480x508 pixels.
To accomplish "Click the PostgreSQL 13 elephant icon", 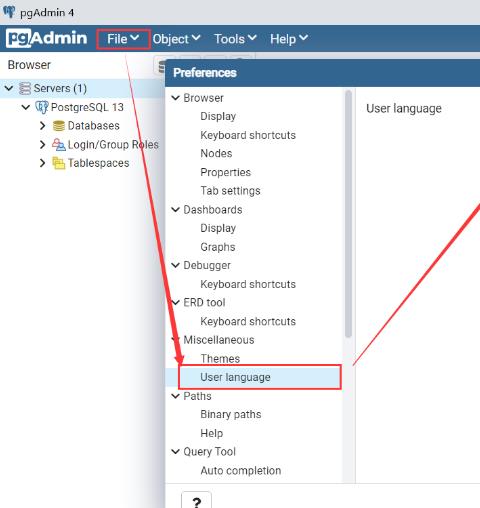I will [x=42, y=107].
